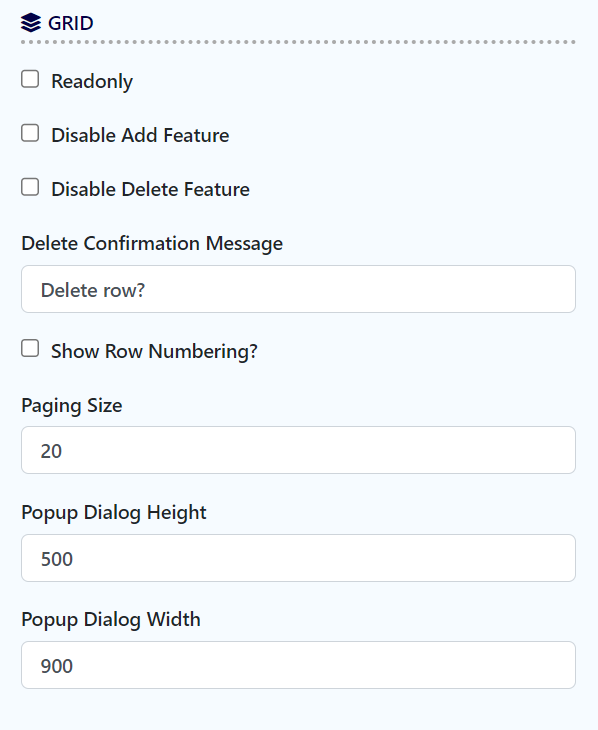
Task: Click the Delete Confirmation Message label
Action: pos(152,244)
